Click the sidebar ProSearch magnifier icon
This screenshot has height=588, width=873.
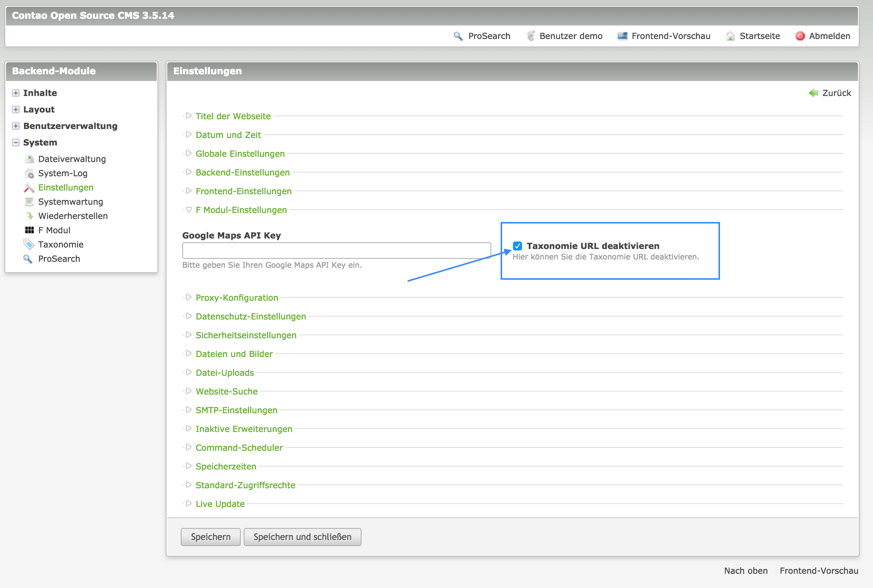(28, 259)
